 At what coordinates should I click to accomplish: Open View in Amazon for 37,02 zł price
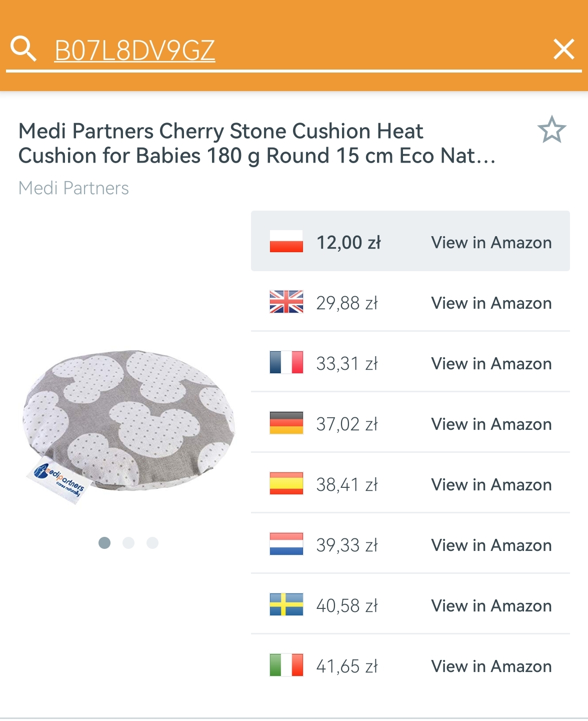pos(491,424)
